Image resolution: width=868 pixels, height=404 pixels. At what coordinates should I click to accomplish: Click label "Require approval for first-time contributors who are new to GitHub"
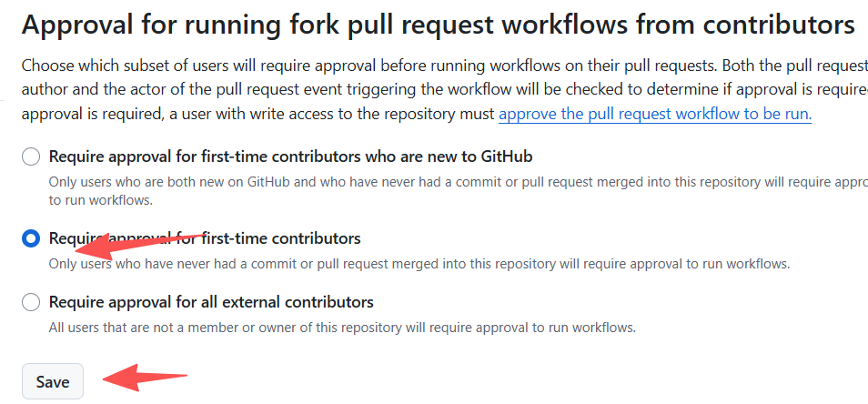pyautogui.click(x=290, y=157)
